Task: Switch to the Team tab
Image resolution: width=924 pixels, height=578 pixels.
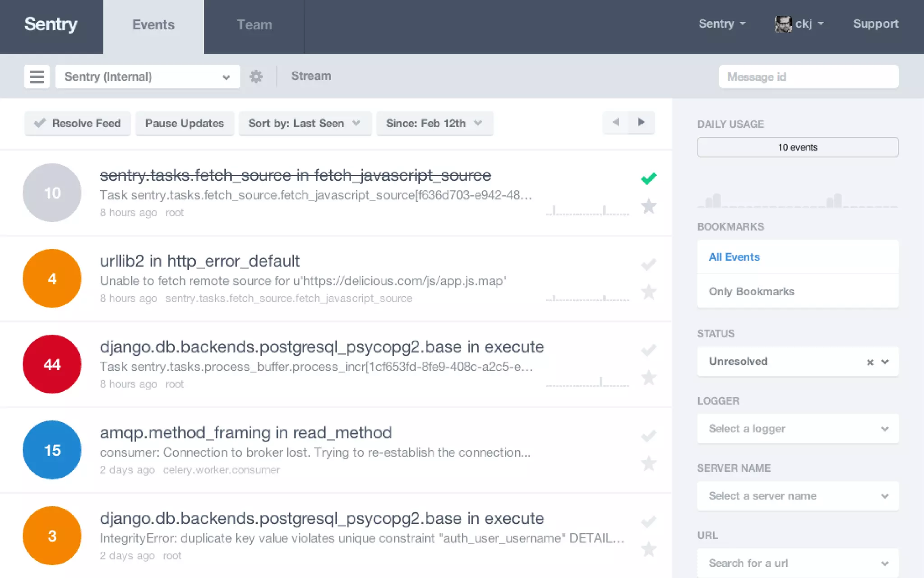Action: [254, 25]
